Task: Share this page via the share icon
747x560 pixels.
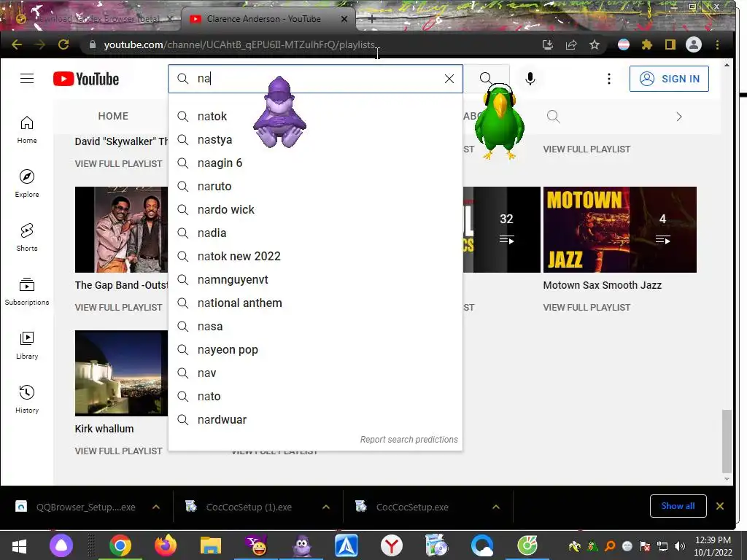Action: click(570, 44)
